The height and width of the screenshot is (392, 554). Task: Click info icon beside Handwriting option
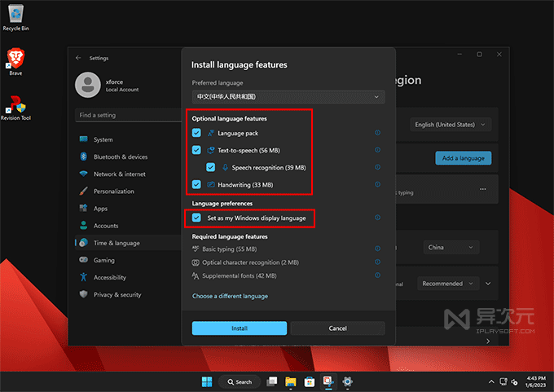pyautogui.click(x=377, y=185)
